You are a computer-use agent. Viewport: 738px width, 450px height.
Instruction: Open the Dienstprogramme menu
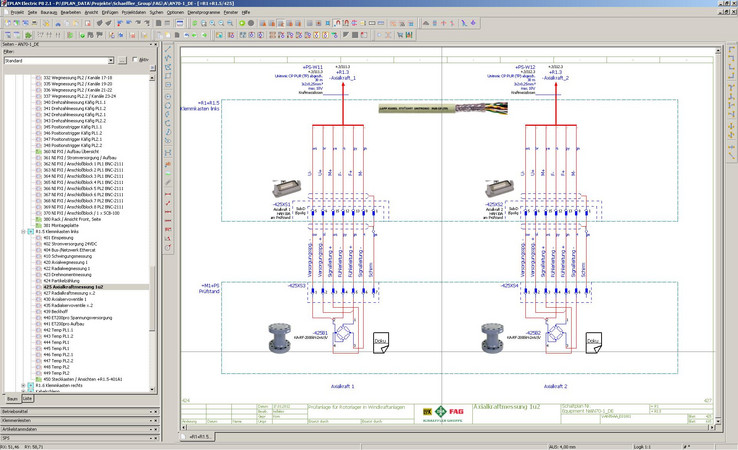tap(203, 12)
